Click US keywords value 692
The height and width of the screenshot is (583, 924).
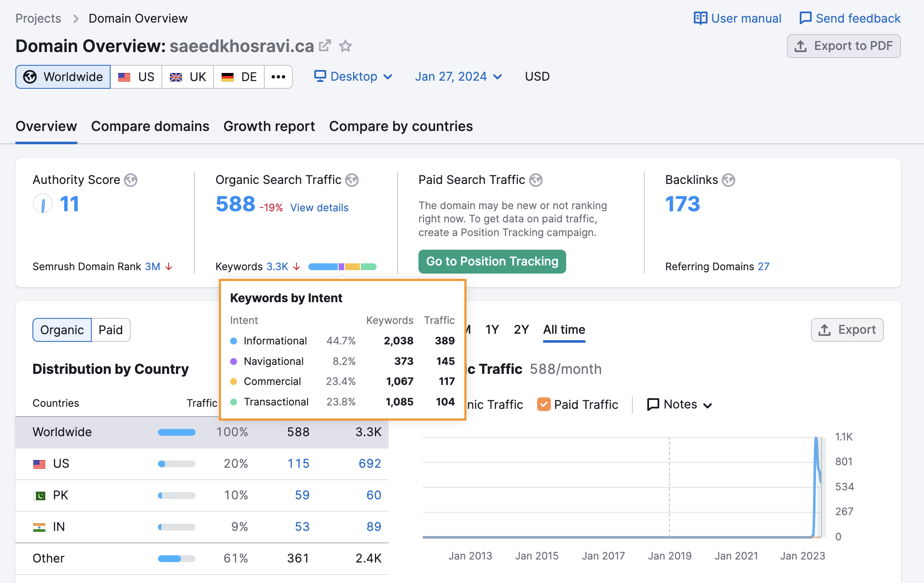[370, 464]
